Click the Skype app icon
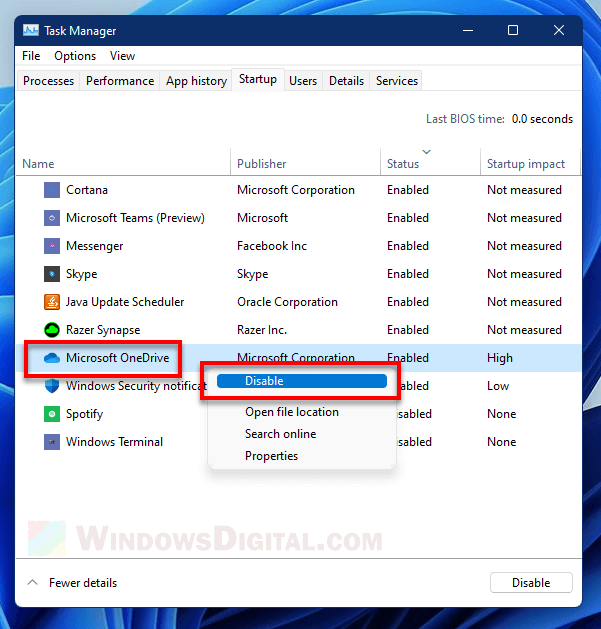The image size is (601, 629). (52, 274)
